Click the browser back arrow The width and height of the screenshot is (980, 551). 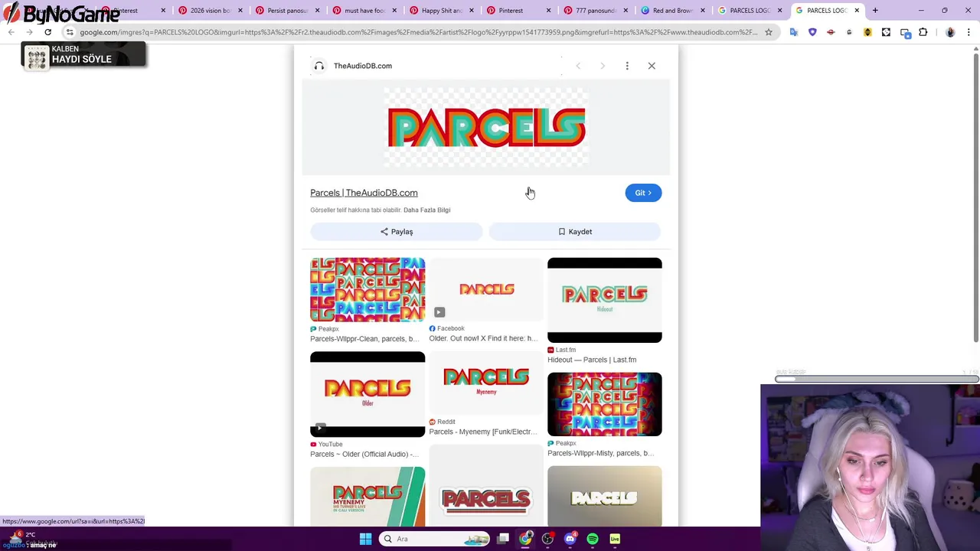11,32
